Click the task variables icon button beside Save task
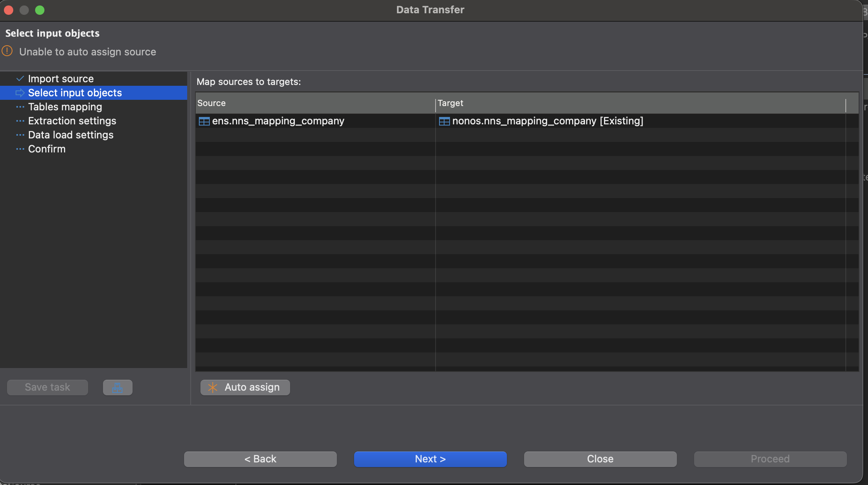Viewport: 868px width, 485px height. tap(117, 388)
